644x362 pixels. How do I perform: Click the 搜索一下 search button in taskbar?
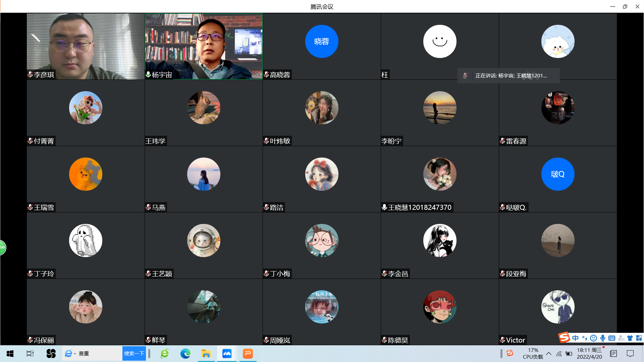(134, 354)
